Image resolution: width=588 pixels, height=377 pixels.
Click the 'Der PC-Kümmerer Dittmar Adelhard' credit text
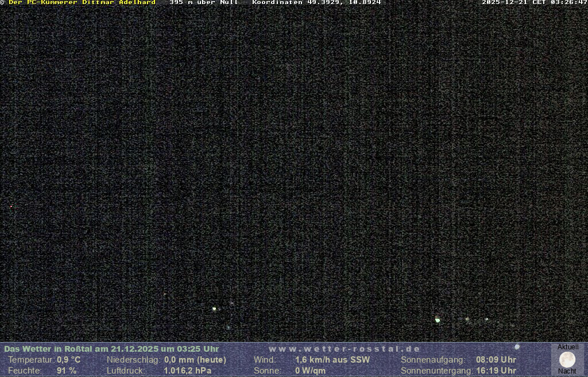point(82,2)
